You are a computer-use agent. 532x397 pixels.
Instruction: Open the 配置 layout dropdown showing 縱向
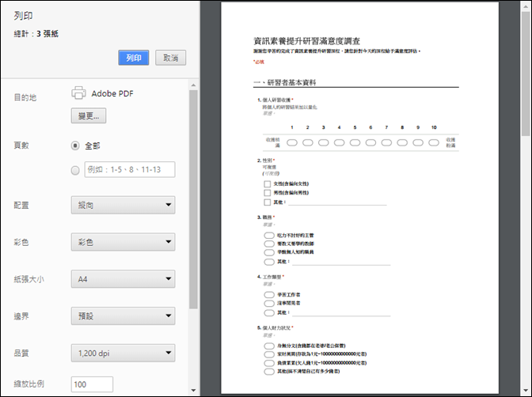click(x=123, y=205)
